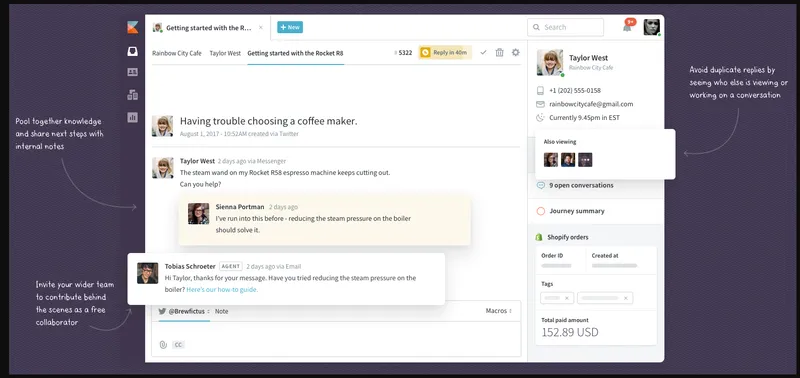
Task: Click the paperclip attachment icon
Action: point(163,345)
